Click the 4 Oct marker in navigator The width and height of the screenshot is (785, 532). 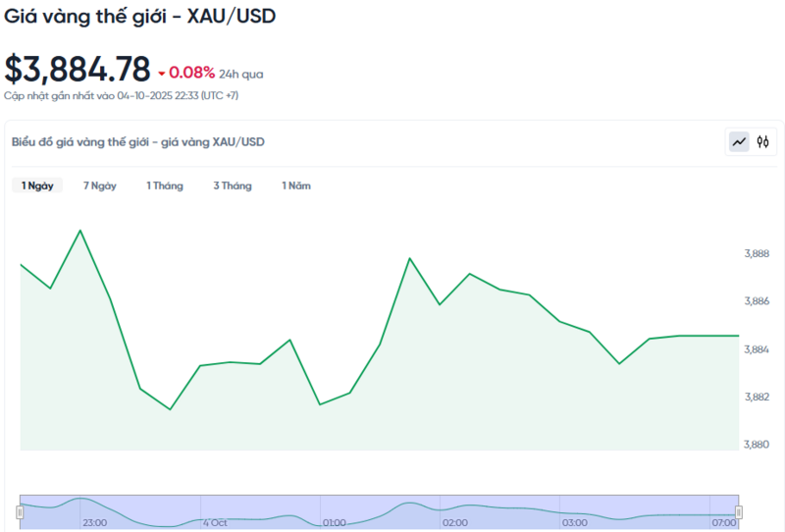(x=215, y=523)
